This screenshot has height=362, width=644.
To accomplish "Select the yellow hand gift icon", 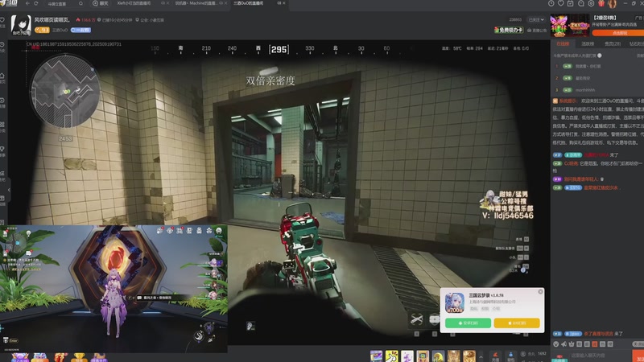I will (x=392, y=356).
